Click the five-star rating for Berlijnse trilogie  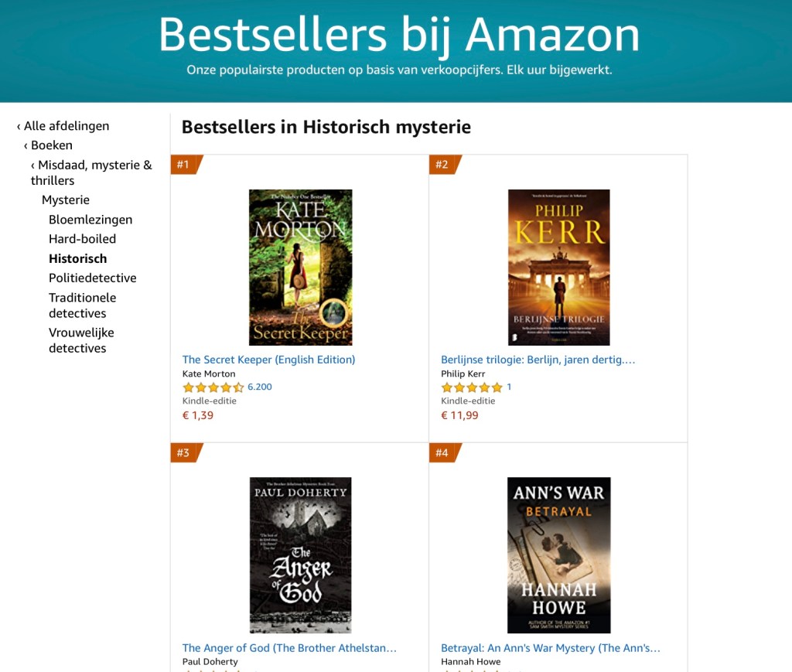(x=472, y=387)
